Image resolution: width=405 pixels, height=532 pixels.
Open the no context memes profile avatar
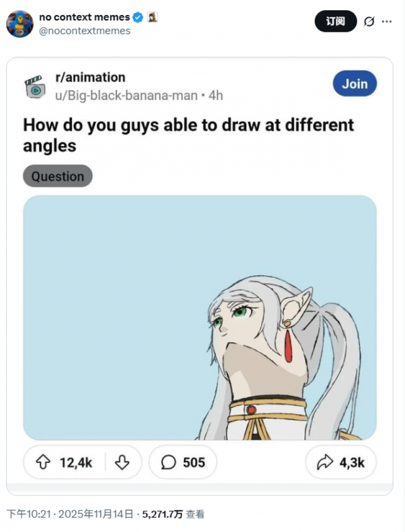(x=19, y=24)
